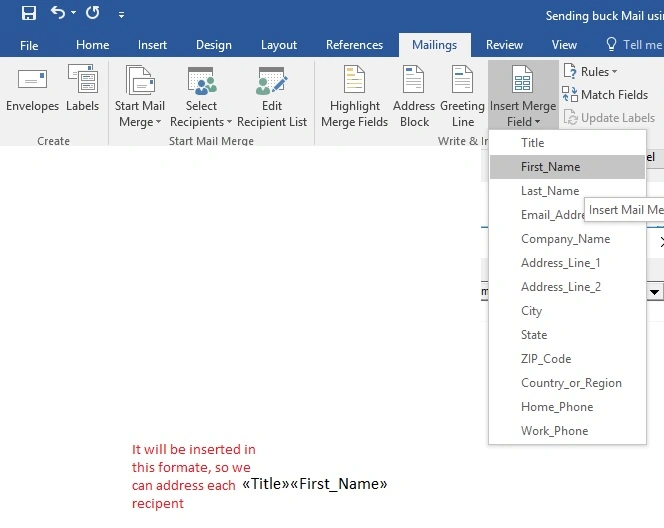
Task: Choose First_Name merge field
Action: [x=567, y=167]
